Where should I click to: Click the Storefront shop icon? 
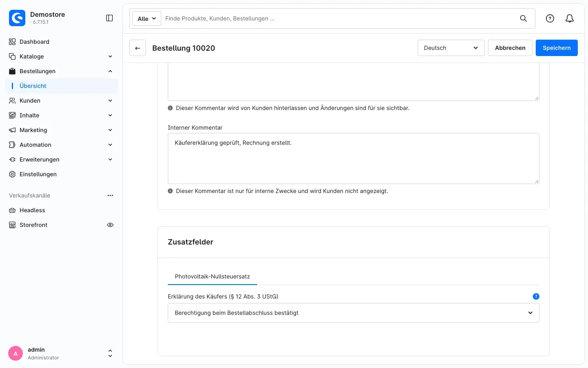click(x=12, y=225)
